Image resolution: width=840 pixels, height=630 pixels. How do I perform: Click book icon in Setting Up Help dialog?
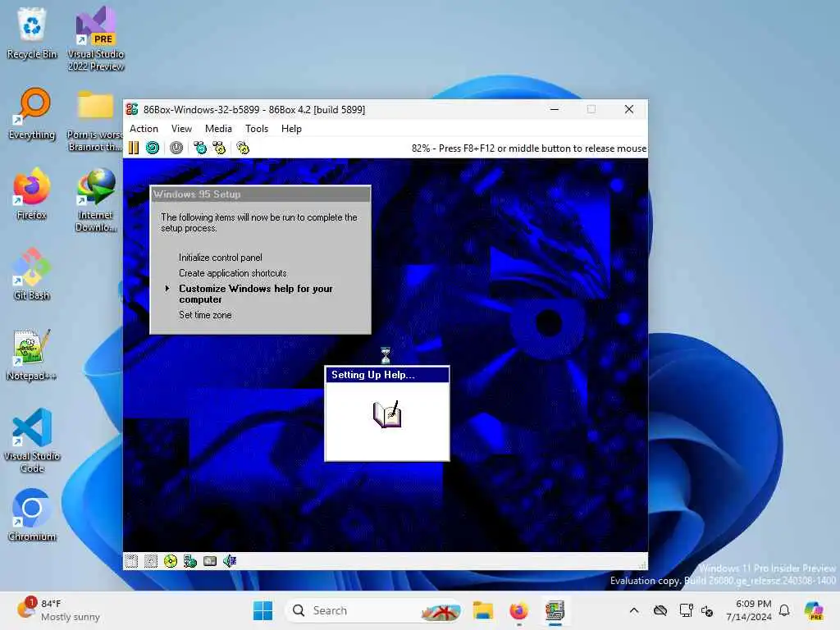(387, 414)
